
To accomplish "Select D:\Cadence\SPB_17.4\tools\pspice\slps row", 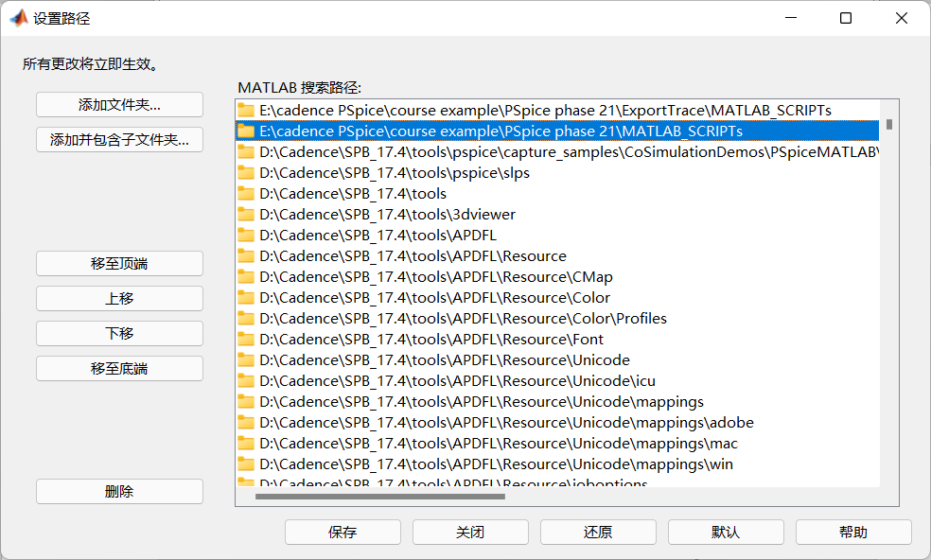I will [x=557, y=173].
